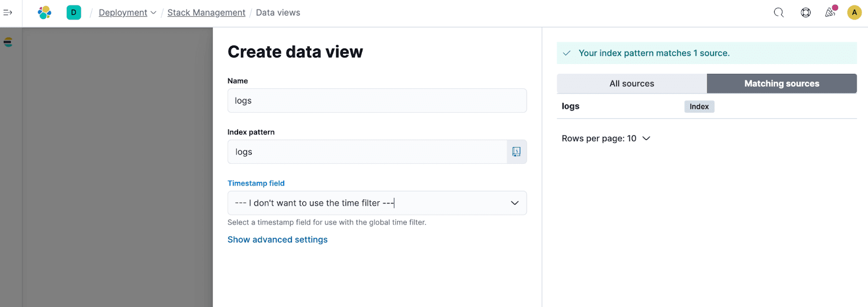Viewport: 868px width, 307px height.
Task: Open the help menu icon
Action: pyautogui.click(x=806, y=12)
